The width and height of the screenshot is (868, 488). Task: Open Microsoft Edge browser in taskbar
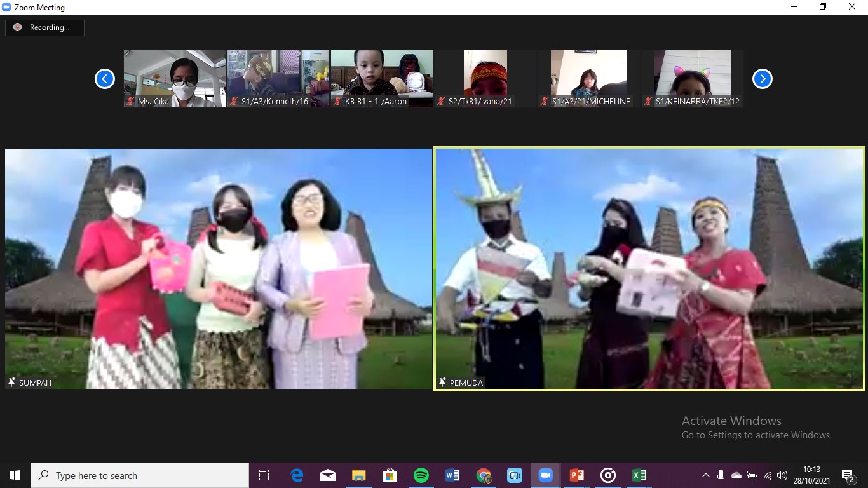(x=297, y=475)
